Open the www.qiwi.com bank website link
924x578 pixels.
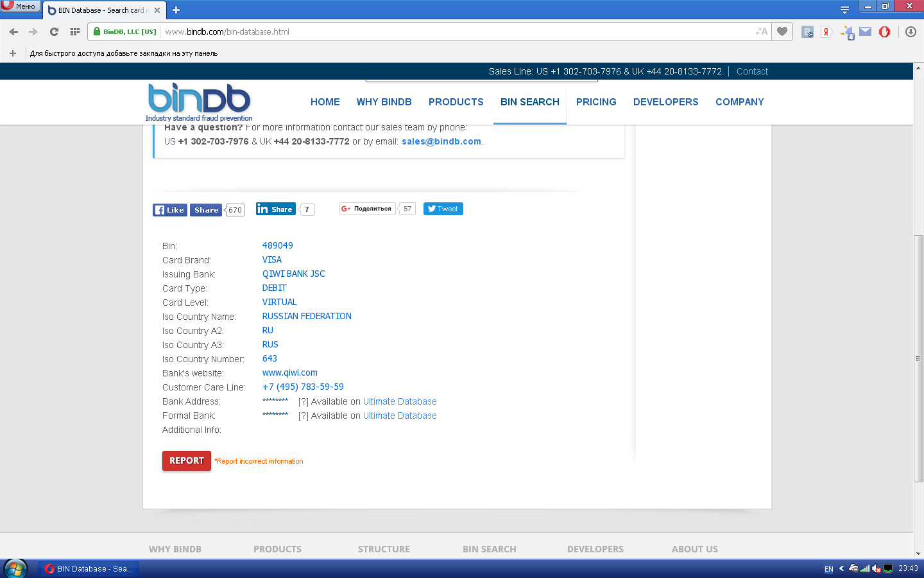pos(289,372)
